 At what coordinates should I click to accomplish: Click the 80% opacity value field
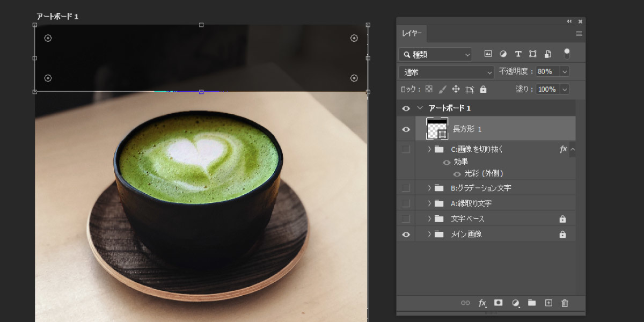547,71
